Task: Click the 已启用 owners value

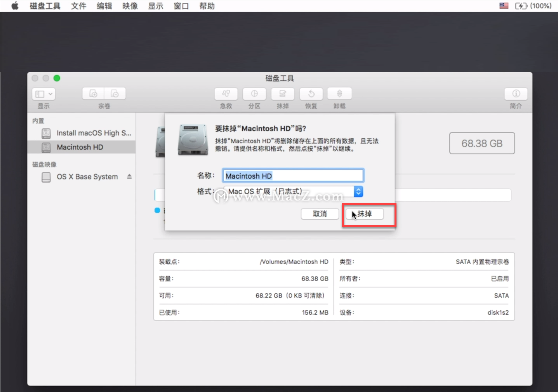Action: click(500, 279)
